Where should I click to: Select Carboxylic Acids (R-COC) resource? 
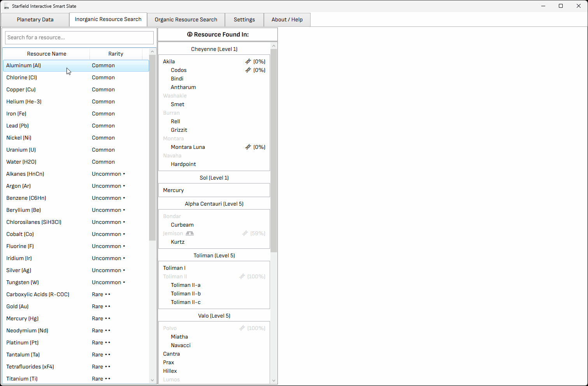pos(76,294)
